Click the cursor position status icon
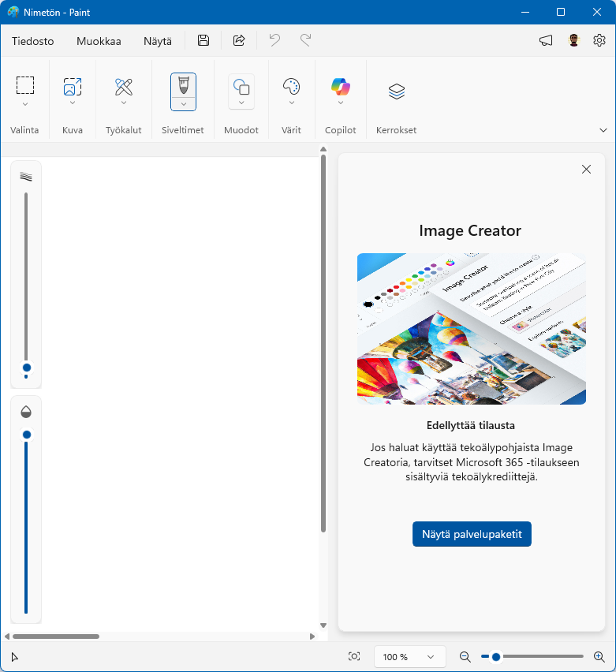 click(14, 657)
